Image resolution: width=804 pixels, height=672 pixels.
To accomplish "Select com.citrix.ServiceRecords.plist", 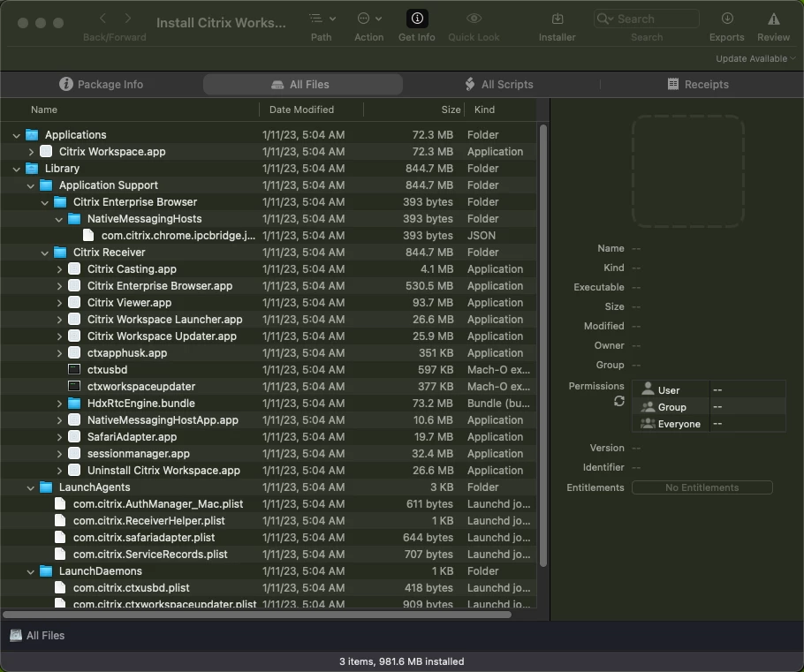I will coord(269,555).
